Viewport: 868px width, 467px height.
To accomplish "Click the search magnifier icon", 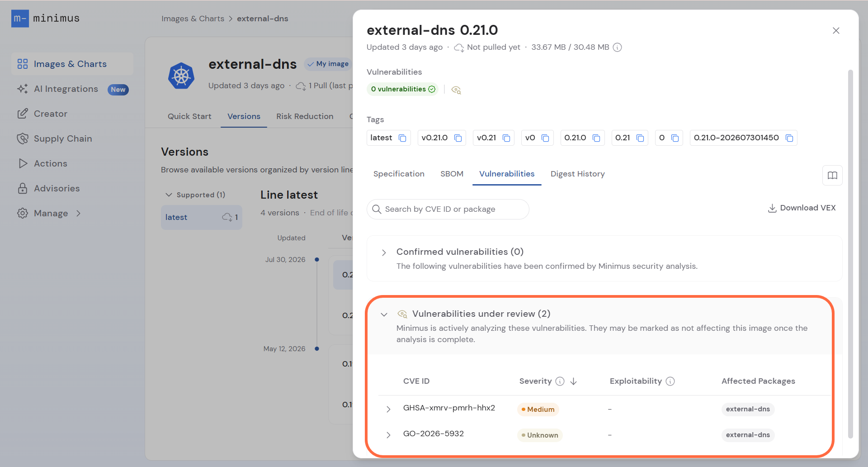I will 377,209.
